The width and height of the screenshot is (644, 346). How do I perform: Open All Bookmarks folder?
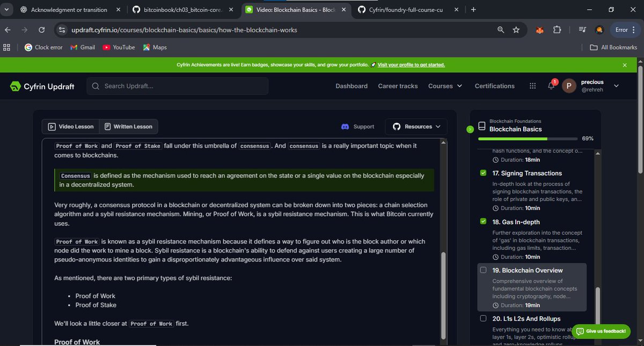pyautogui.click(x=613, y=47)
